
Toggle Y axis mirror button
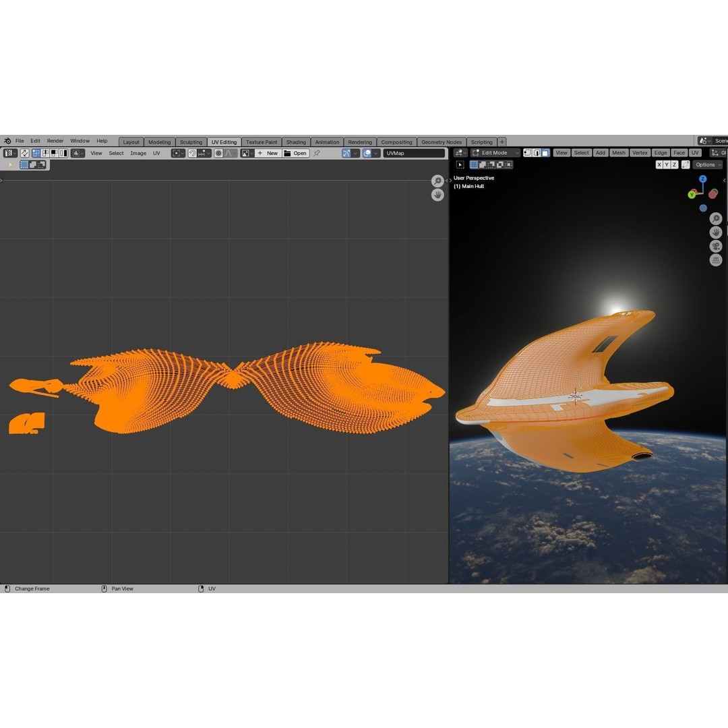pyautogui.click(x=667, y=165)
